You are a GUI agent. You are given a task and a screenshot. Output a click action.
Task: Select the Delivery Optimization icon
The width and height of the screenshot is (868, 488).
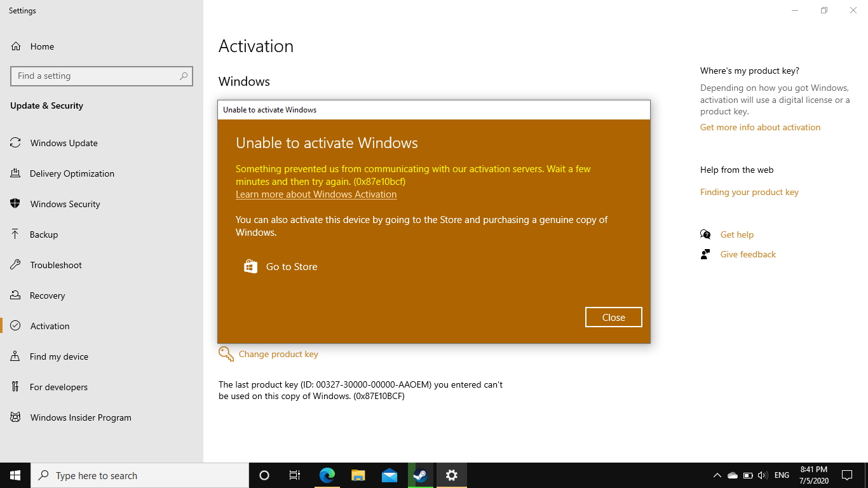pos(16,173)
